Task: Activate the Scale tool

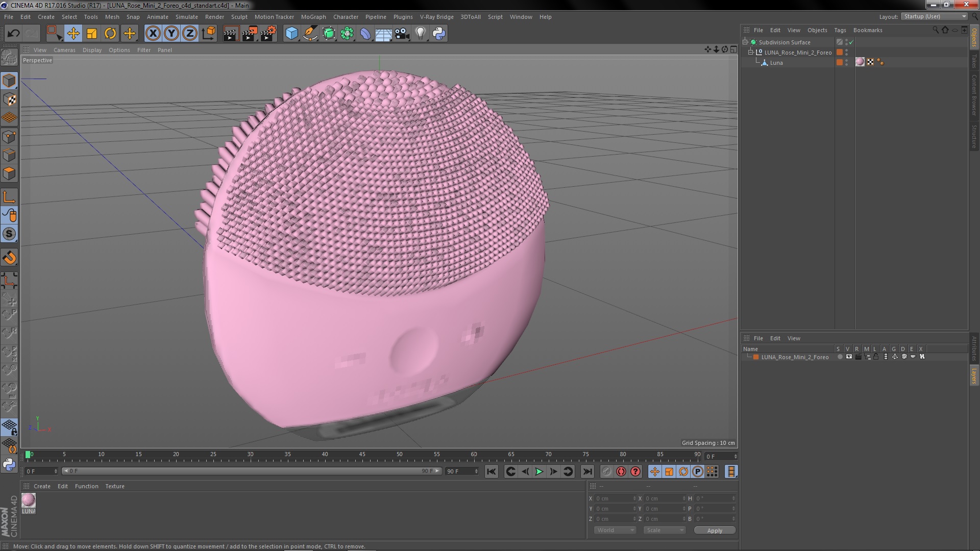Action: pos(92,34)
